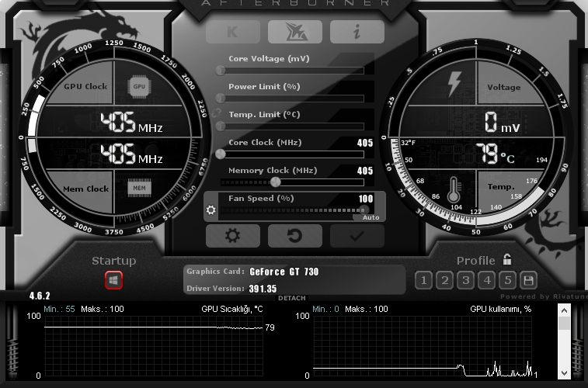Click Min.: 55 in temperature graph
The height and width of the screenshot is (388, 588).
[59, 309]
